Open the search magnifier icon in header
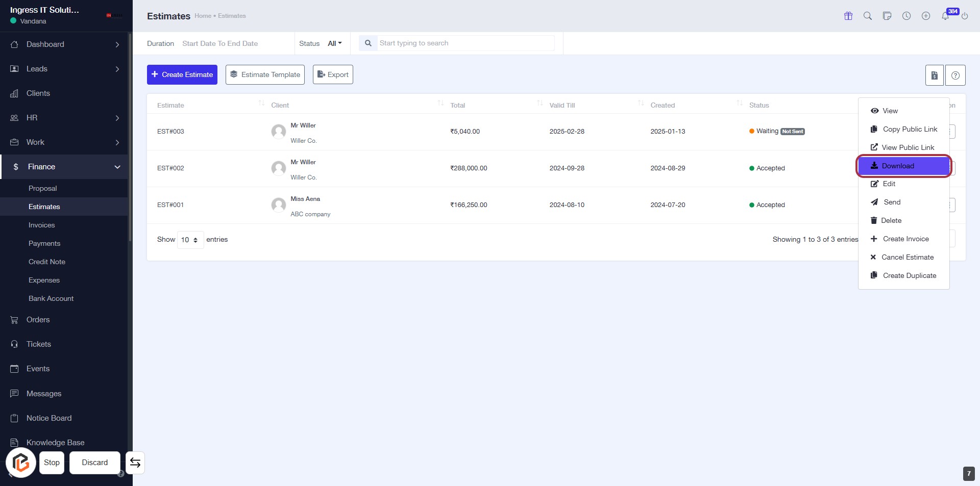 point(867,16)
